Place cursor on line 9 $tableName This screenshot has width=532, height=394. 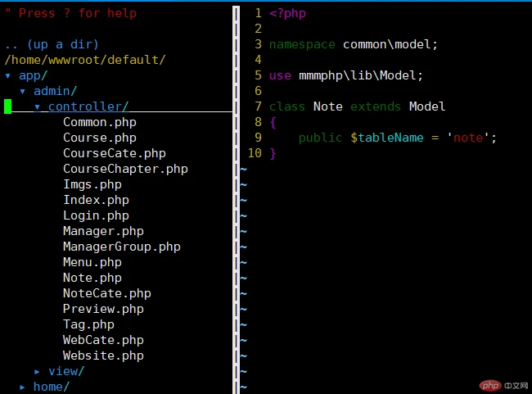coord(384,138)
